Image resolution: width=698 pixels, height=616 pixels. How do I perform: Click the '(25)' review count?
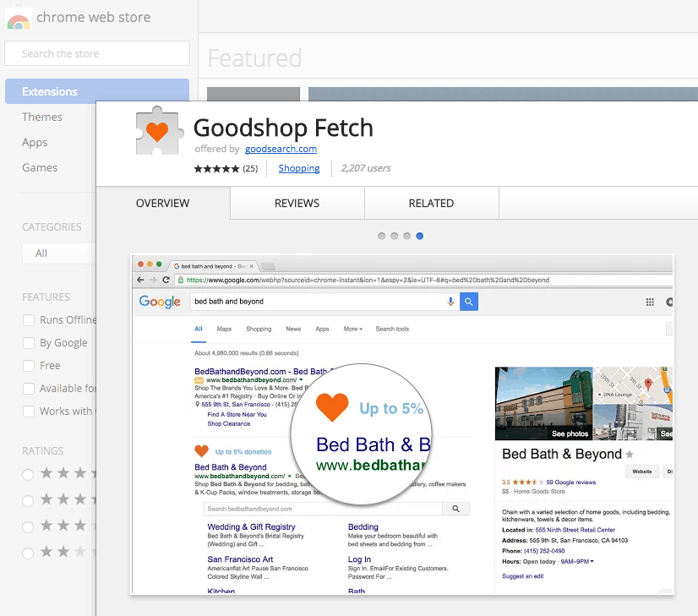pos(250,169)
